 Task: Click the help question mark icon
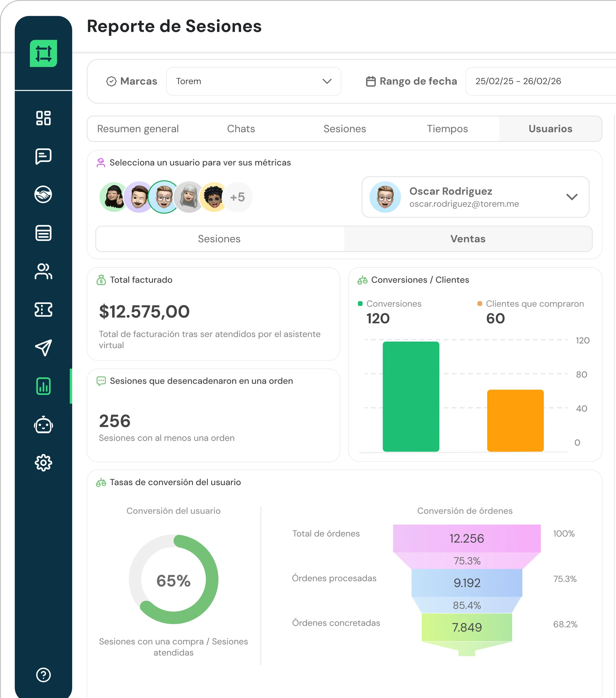pos(43,675)
